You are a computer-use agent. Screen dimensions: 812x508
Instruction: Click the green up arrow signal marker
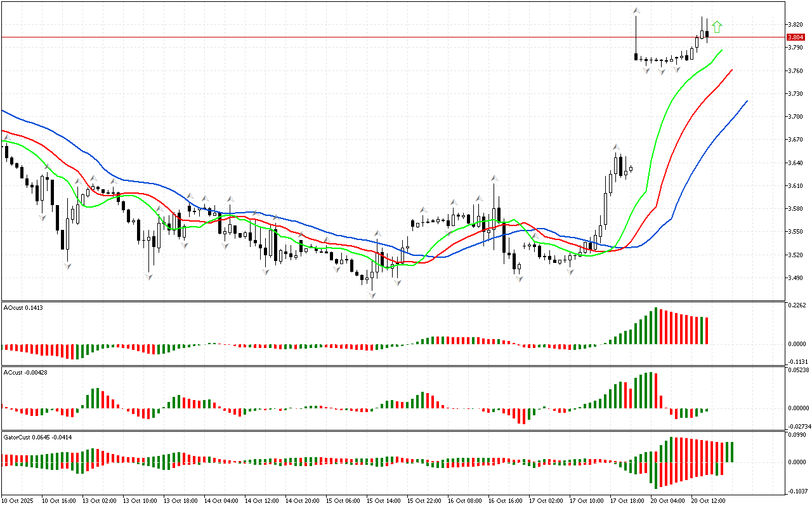tap(717, 27)
